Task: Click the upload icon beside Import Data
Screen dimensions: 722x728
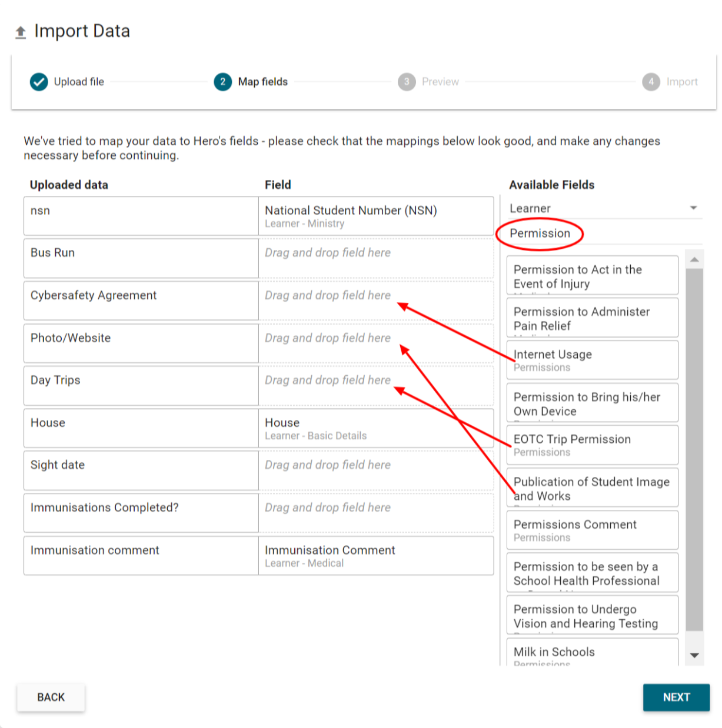Action: tap(21, 32)
